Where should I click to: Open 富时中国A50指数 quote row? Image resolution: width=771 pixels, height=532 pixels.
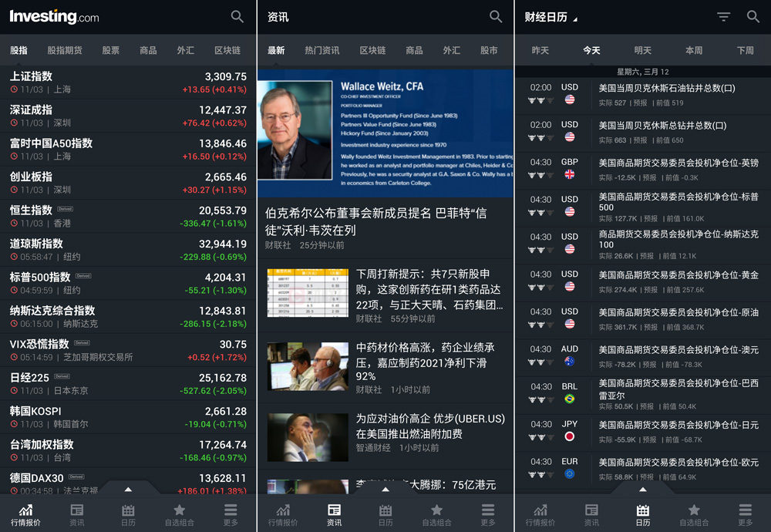point(128,150)
